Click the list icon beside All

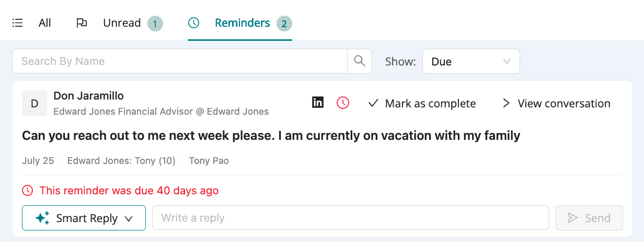[18, 23]
